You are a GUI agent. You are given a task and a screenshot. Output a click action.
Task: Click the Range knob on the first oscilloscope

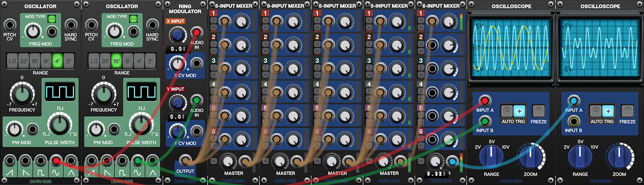point(492,156)
